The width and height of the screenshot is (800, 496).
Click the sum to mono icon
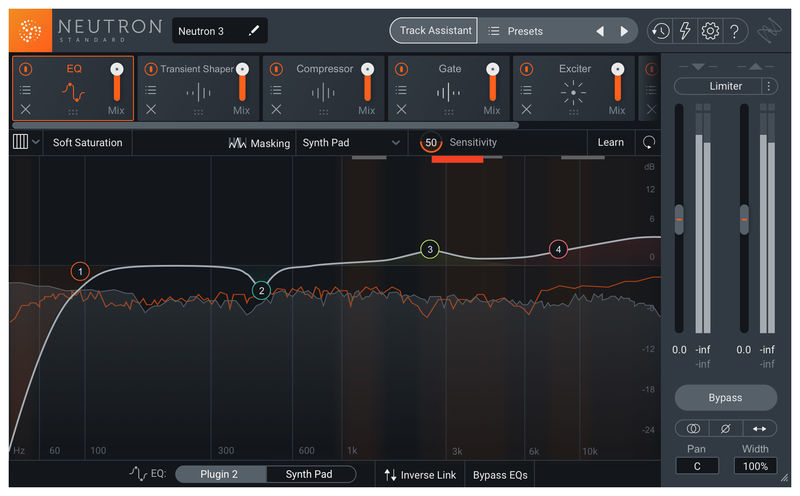pyautogui.click(x=692, y=429)
